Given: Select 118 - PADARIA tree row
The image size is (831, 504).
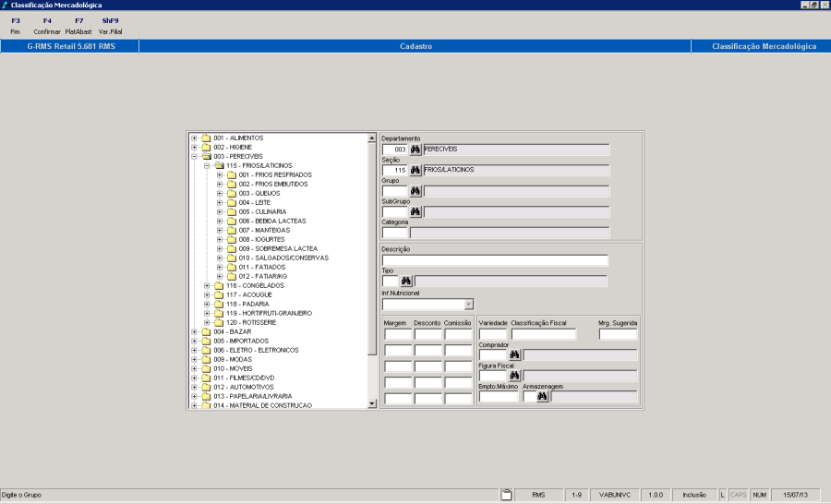Looking at the screenshot, I should pos(247,304).
